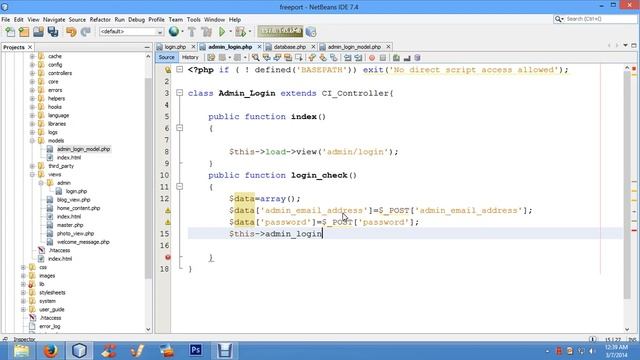Toggle Rectangular Selection mode
This screenshot has width=640, height=360.
pyautogui.click(x=298, y=58)
